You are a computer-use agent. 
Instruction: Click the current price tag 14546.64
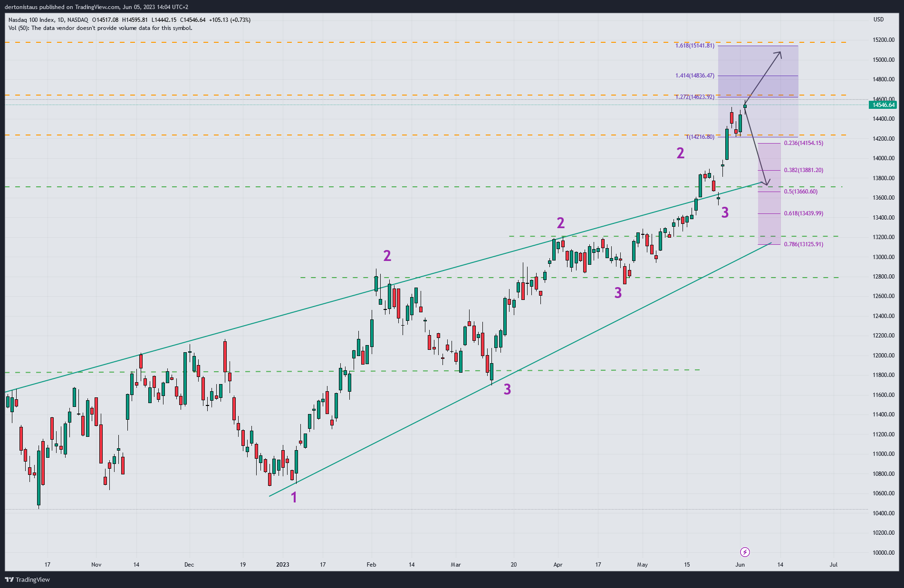pos(883,105)
